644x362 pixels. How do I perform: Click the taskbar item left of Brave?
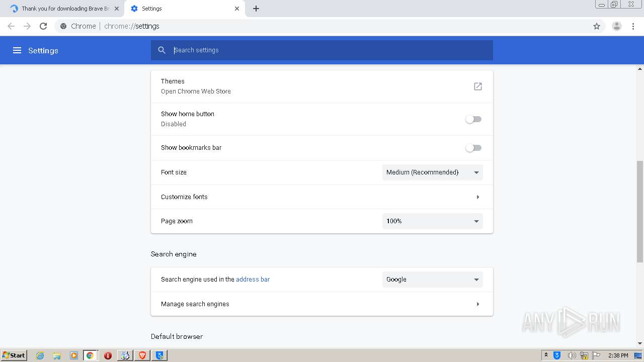pos(125,355)
